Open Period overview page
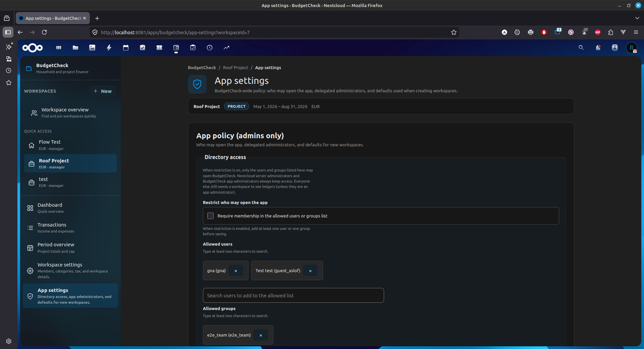 click(x=70, y=248)
